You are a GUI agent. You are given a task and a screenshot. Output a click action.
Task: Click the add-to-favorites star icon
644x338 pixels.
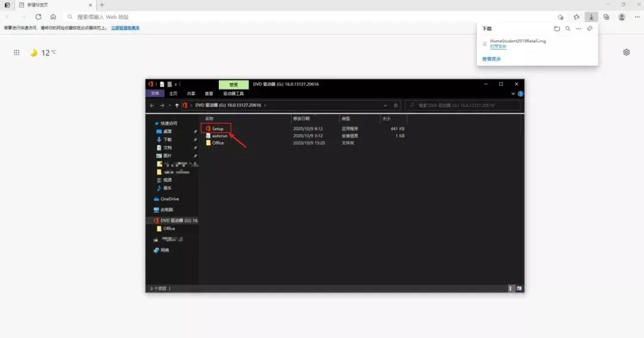tap(561, 17)
